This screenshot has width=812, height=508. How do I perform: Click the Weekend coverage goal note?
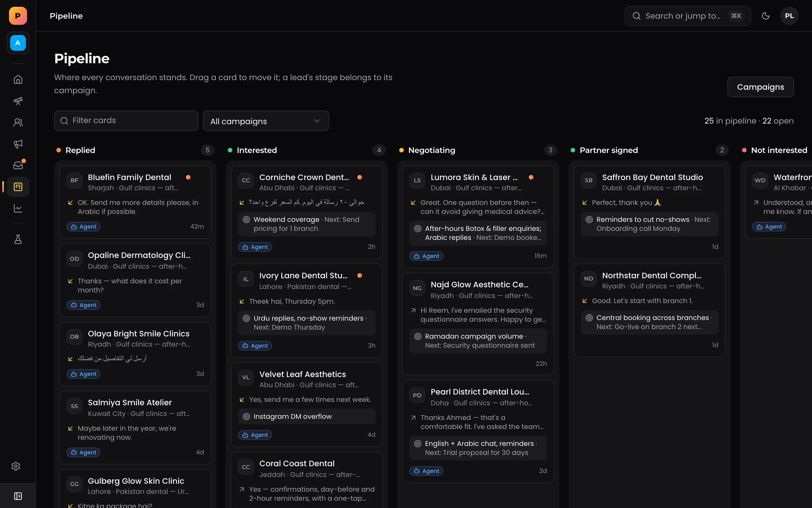coord(307,224)
